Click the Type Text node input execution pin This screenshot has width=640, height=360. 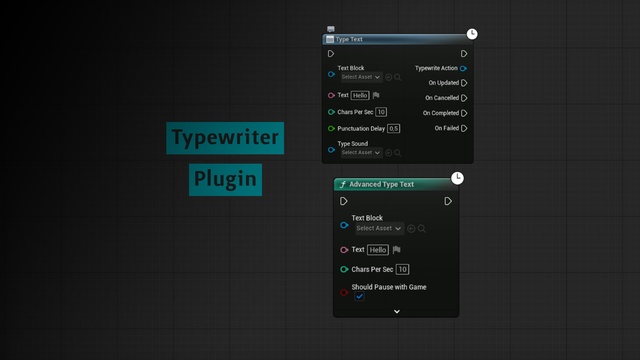click(x=331, y=53)
